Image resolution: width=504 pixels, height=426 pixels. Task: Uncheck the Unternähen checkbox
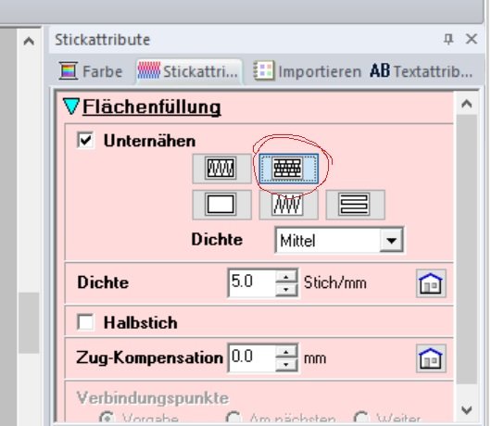[85, 140]
